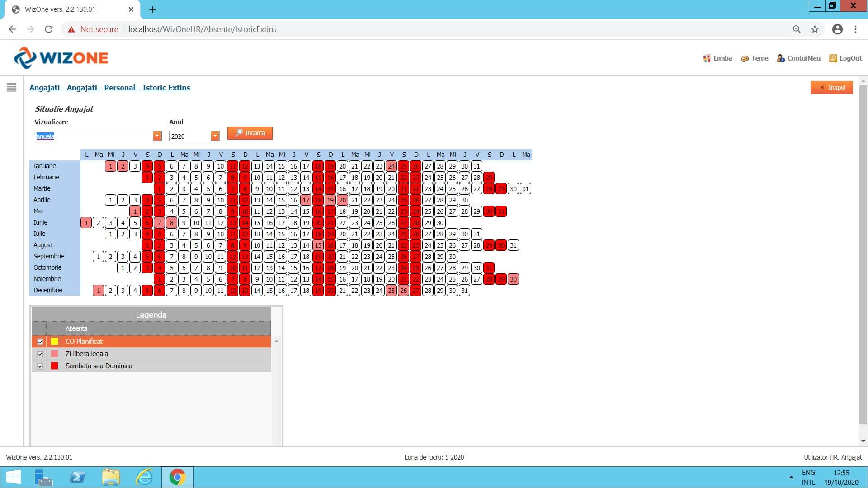Show hidden system tray icons
The image size is (868, 488).
click(x=791, y=477)
